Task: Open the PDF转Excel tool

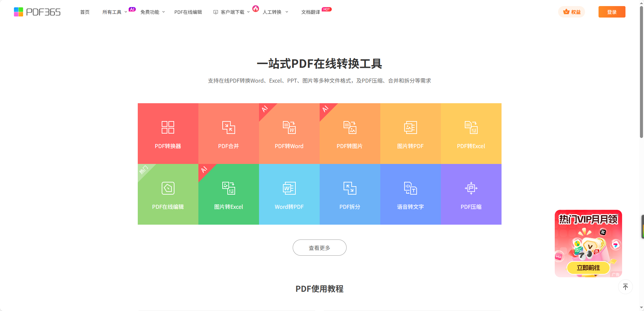Action: click(x=471, y=134)
